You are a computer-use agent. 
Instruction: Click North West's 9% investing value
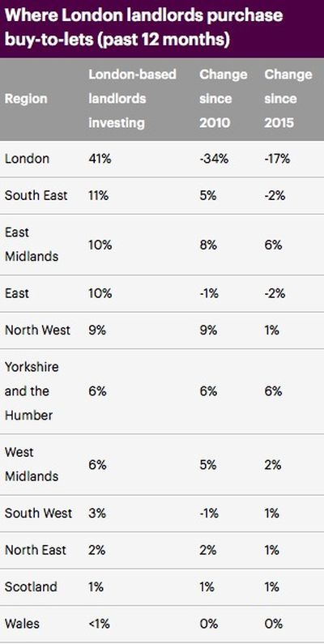click(x=97, y=331)
